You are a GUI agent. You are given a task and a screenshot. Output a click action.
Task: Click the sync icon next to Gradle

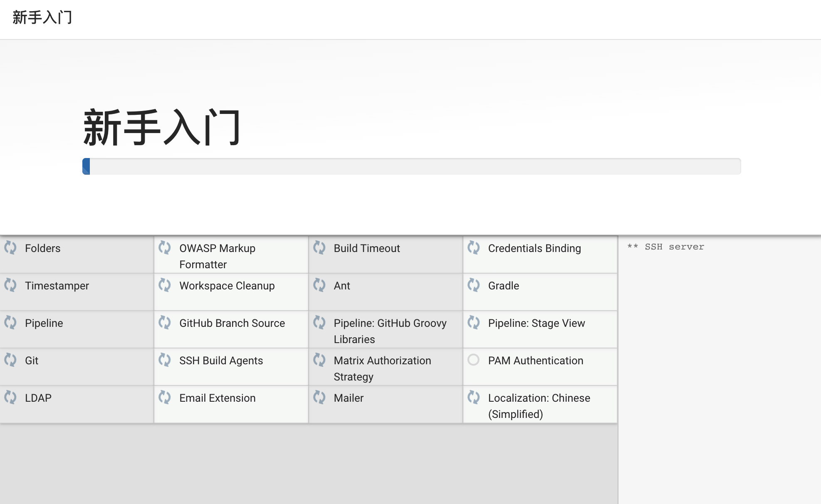(474, 285)
